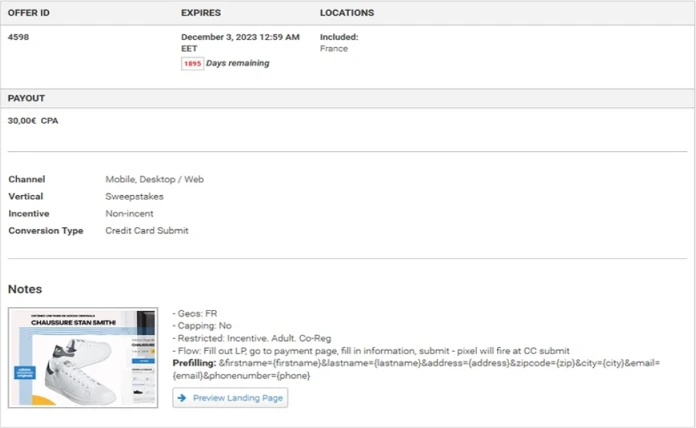Click the Geos: FR note line
Screen dimensions: 696x428
point(195,313)
